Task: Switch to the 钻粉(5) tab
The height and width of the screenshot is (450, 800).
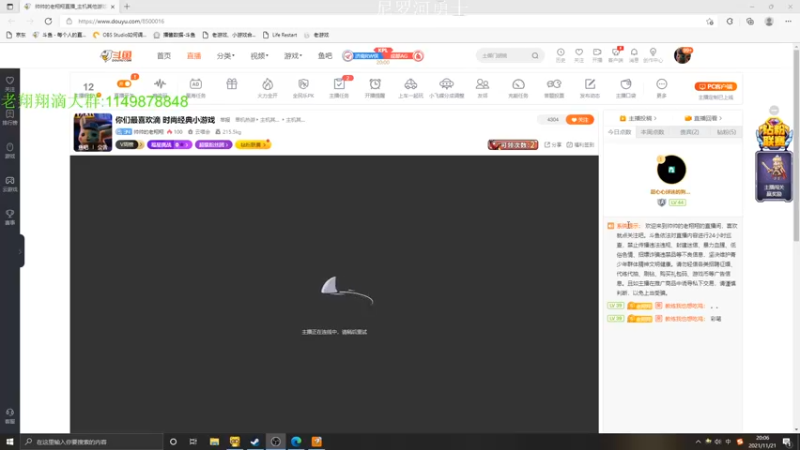Action: [x=726, y=132]
